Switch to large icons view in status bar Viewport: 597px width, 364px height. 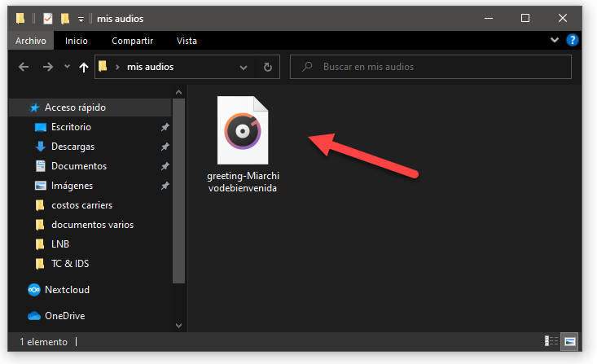click(x=569, y=341)
